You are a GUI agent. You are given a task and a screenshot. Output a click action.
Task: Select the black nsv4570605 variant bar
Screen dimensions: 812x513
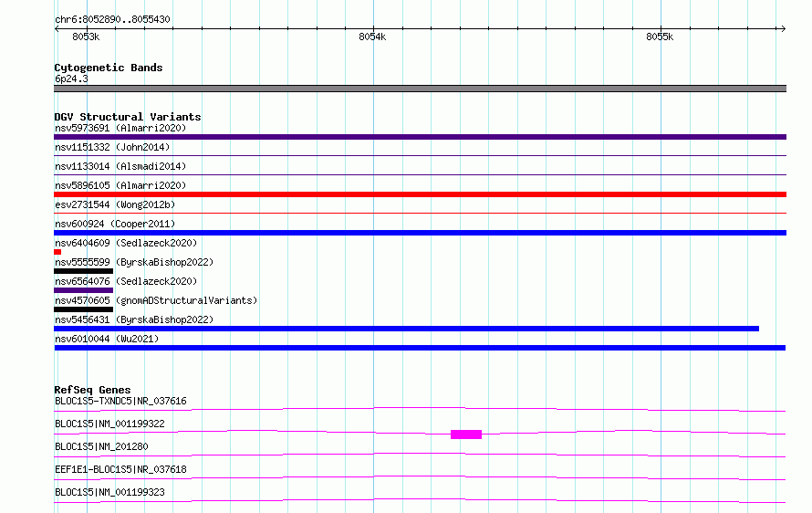83,309
